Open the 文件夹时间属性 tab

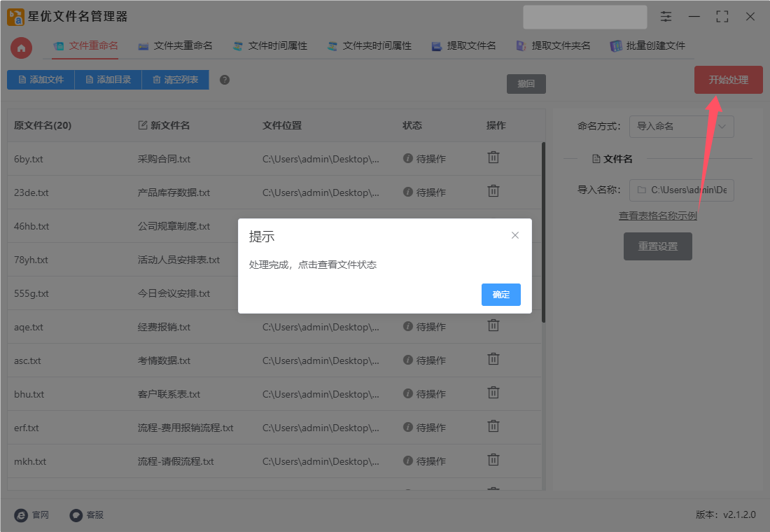point(370,45)
